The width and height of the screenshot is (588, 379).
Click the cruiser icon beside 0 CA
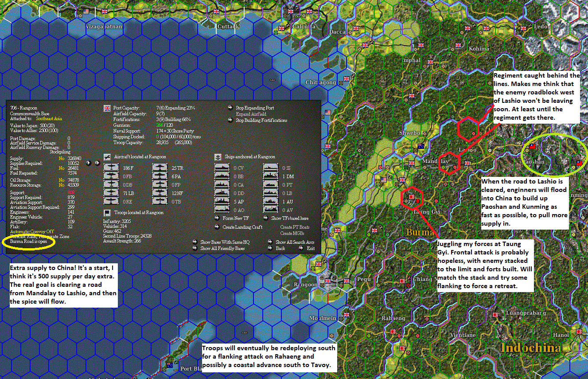[x=222, y=185]
